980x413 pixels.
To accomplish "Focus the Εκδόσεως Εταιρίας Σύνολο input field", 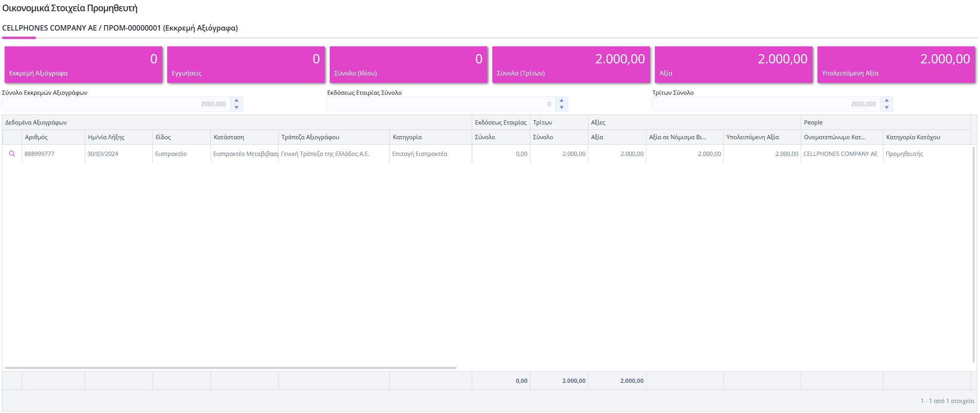I will [441, 104].
